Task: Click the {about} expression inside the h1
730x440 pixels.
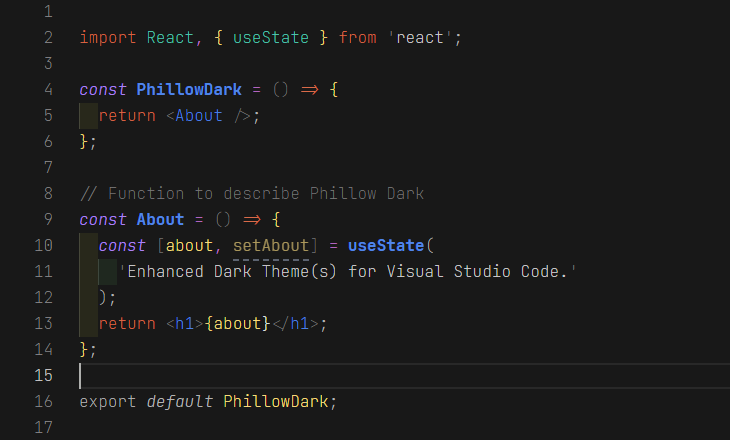Action: pyautogui.click(x=237, y=323)
